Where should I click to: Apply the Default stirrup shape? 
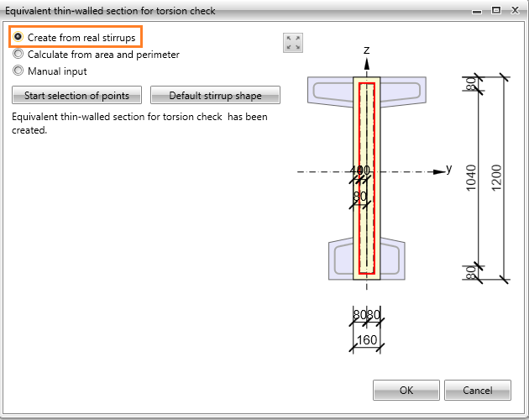pyautogui.click(x=215, y=95)
